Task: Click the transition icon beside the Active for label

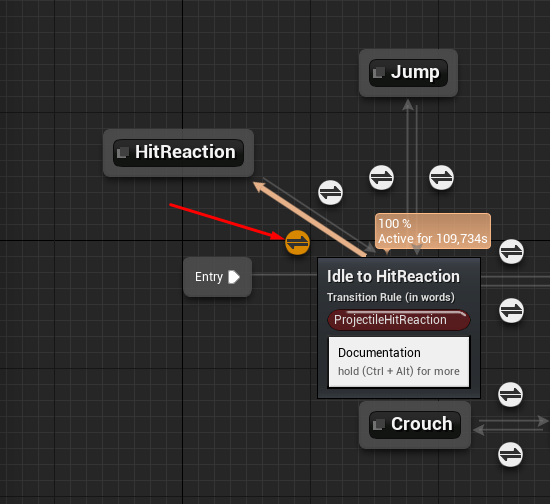Action: (511, 251)
